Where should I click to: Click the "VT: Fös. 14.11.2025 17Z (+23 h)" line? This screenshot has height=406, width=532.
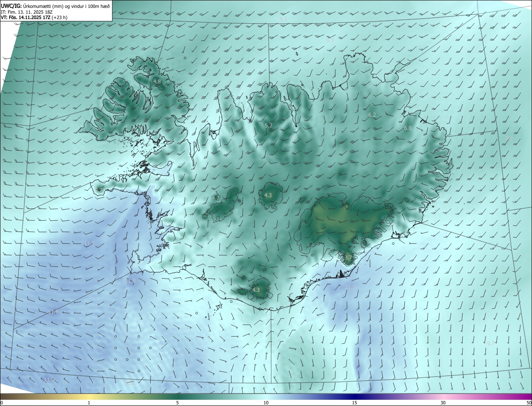[34, 17]
